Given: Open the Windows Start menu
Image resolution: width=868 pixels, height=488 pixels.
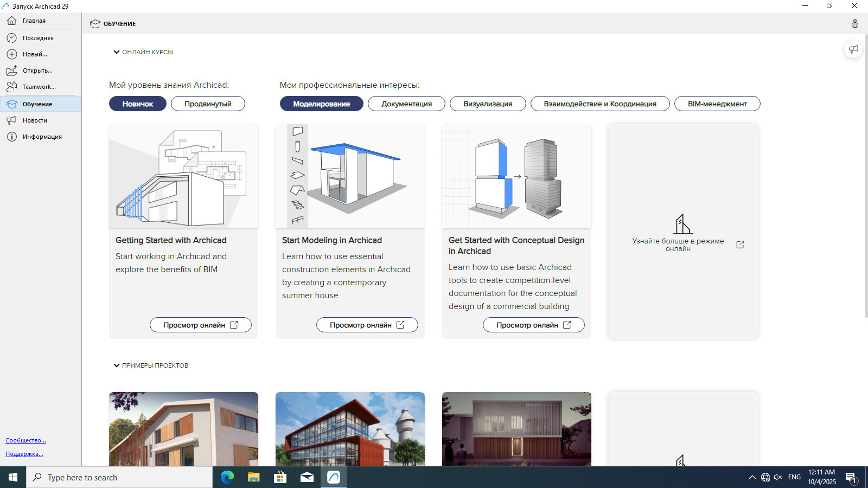Looking at the screenshot, I should pos(13,477).
